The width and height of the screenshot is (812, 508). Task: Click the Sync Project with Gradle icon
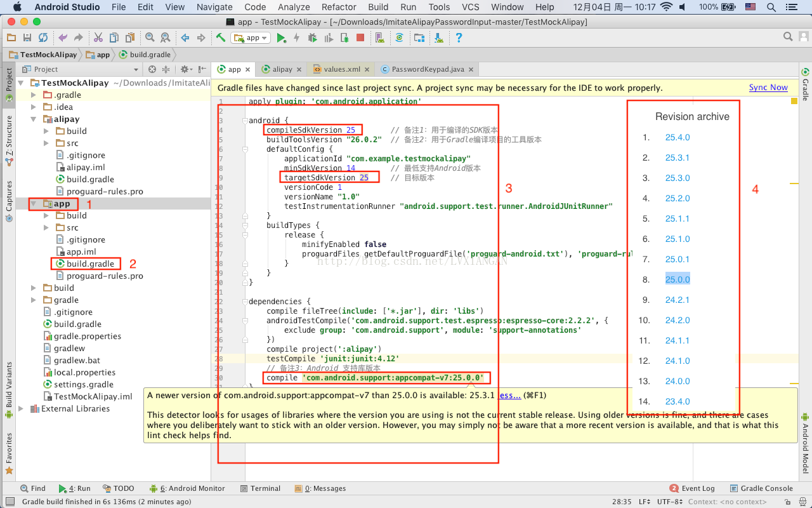[x=399, y=38]
